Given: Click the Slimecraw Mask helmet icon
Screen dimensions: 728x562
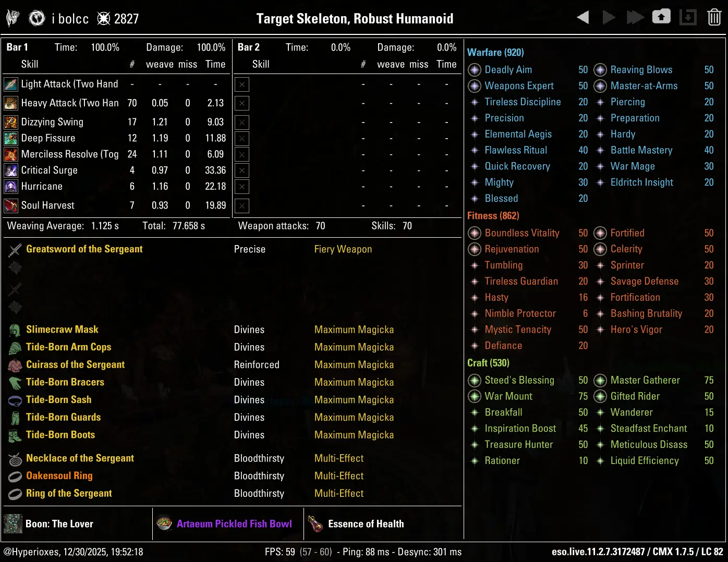Looking at the screenshot, I should click(15, 330).
